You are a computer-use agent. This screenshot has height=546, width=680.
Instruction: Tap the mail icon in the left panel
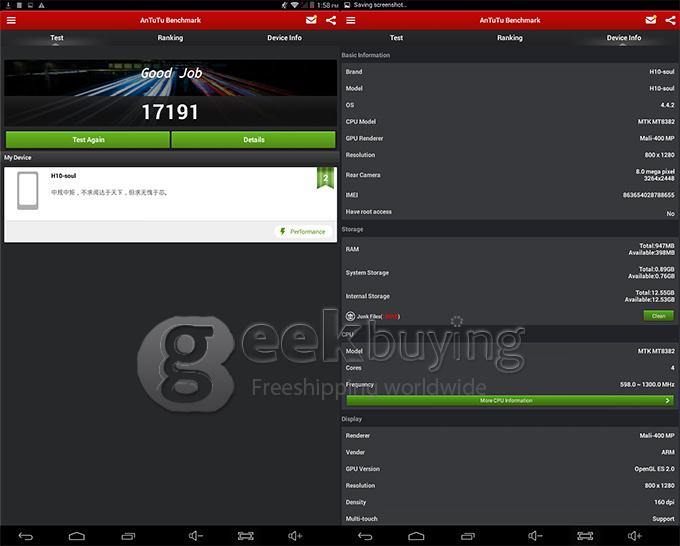[x=311, y=20]
